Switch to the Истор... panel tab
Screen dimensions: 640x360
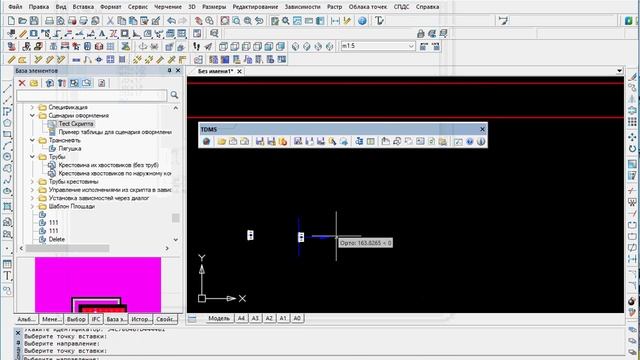click(141, 319)
